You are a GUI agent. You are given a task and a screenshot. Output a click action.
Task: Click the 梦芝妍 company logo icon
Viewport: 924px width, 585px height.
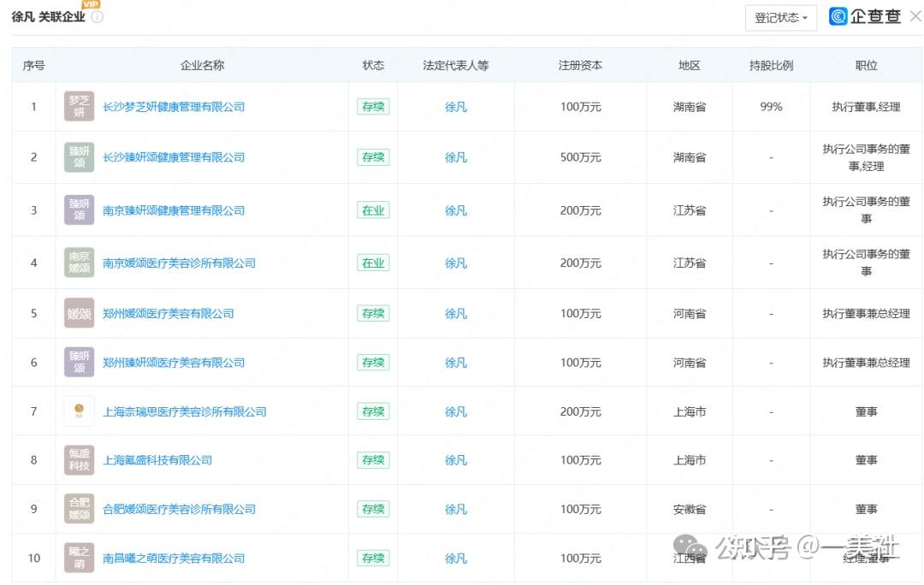pos(78,106)
